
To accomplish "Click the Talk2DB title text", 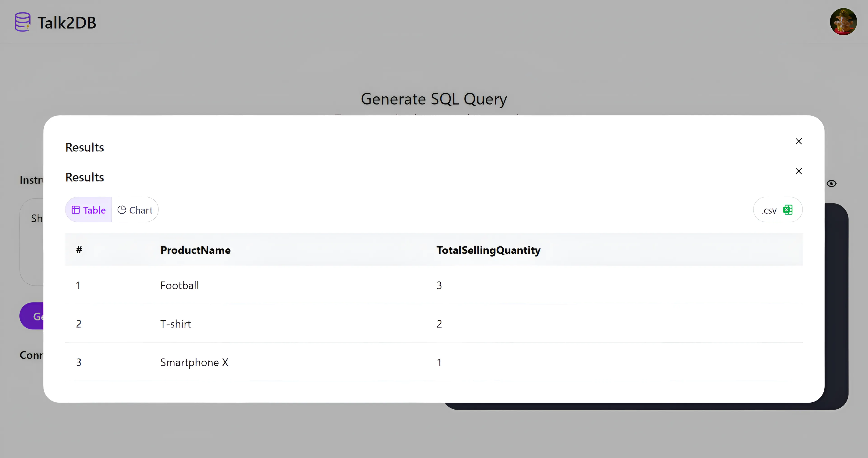I will click(x=67, y=23).
